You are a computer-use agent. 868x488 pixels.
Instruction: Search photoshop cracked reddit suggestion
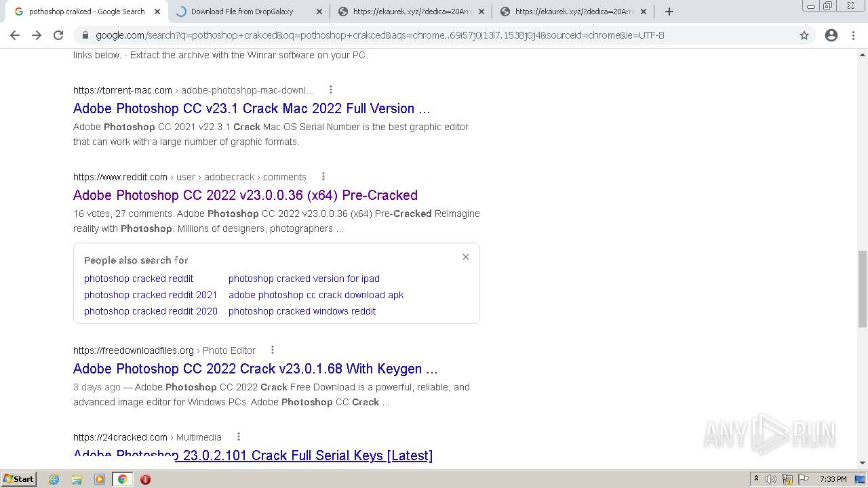[138, 279]
